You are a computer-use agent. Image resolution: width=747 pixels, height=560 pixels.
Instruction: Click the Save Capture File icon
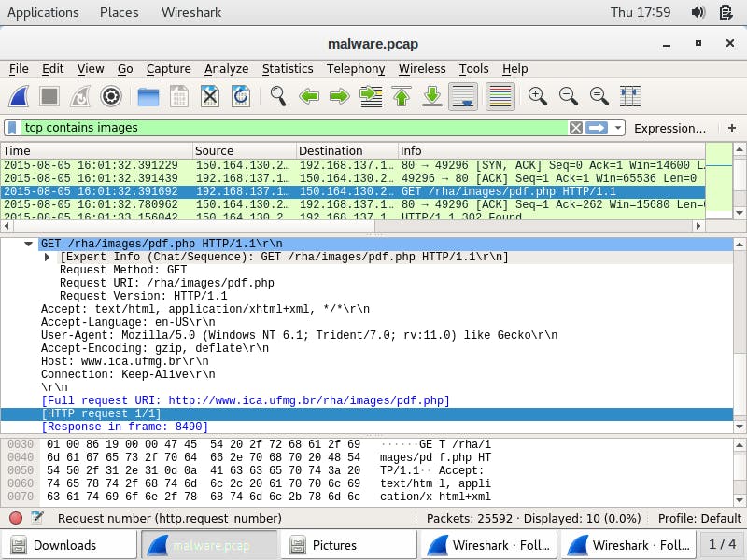[179, 96]
